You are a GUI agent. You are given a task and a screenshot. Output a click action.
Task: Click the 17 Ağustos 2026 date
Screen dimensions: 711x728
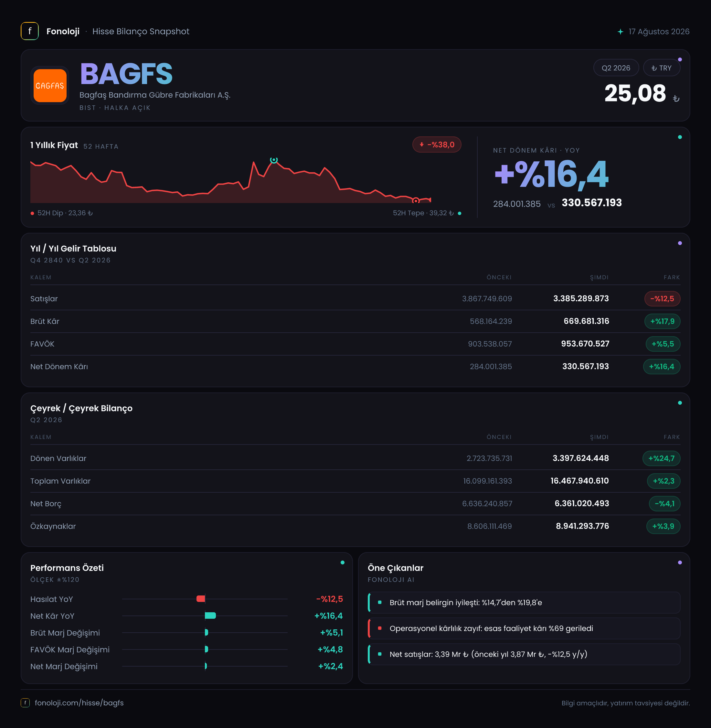[x=659, y=32]
